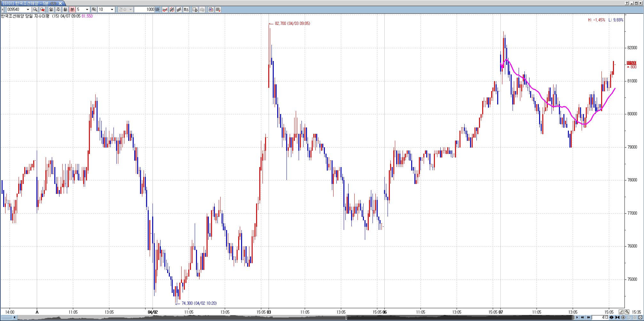Click the candlestick chart settings icon

pyautogui.click(x=211, y=10)
